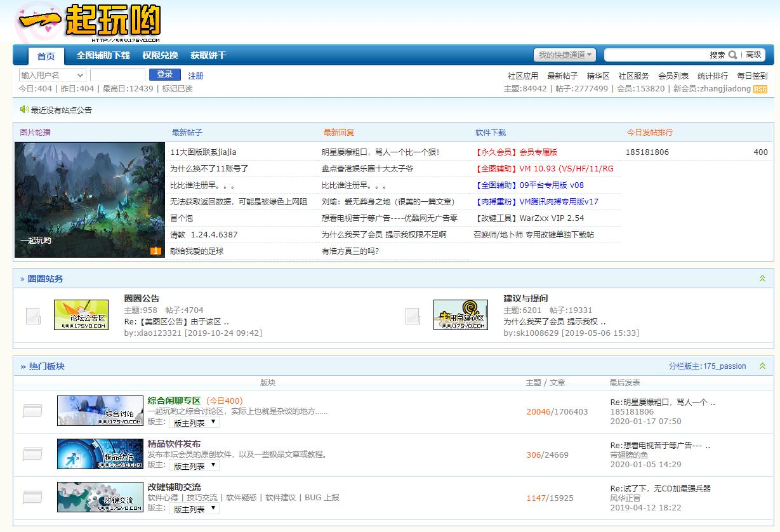Click the 改键交流 forum banner image

pos(100,497)
